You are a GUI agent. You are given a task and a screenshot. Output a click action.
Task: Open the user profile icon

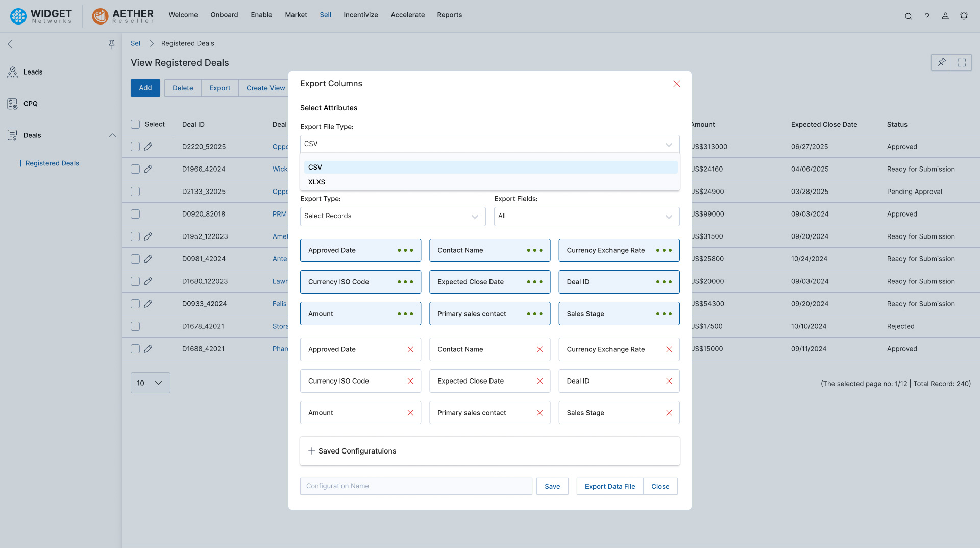(x=945, y=16)
